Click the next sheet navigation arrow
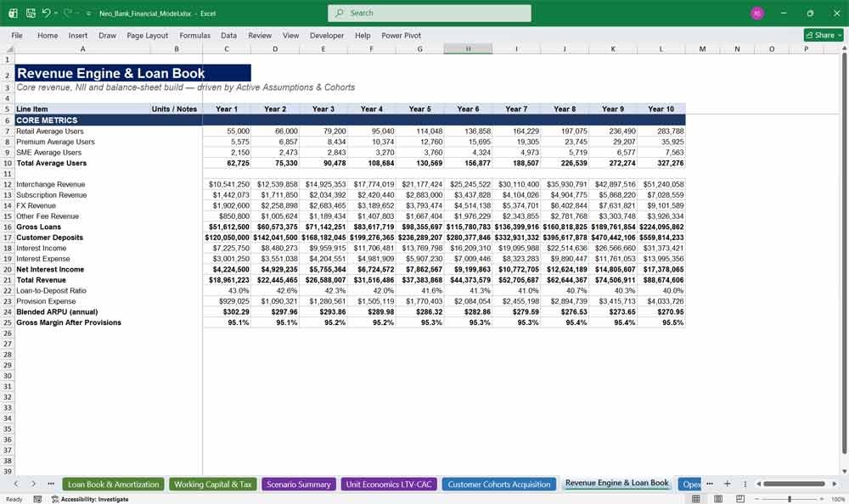 tap(33, 484)
